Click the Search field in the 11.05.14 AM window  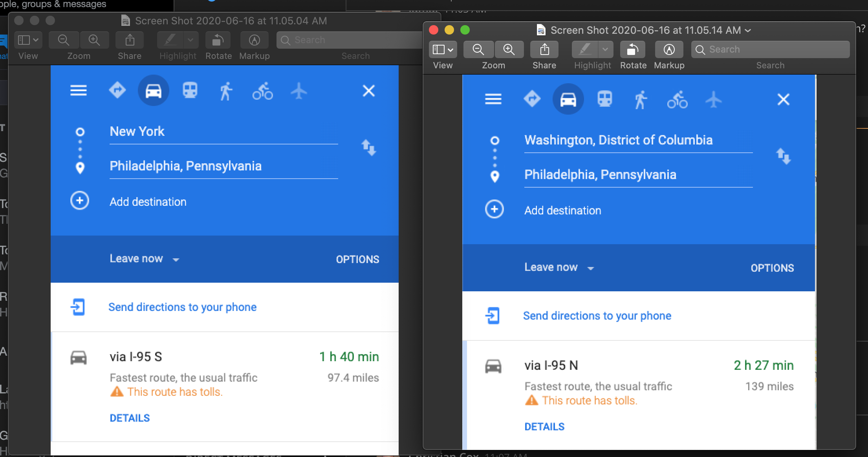770,49
